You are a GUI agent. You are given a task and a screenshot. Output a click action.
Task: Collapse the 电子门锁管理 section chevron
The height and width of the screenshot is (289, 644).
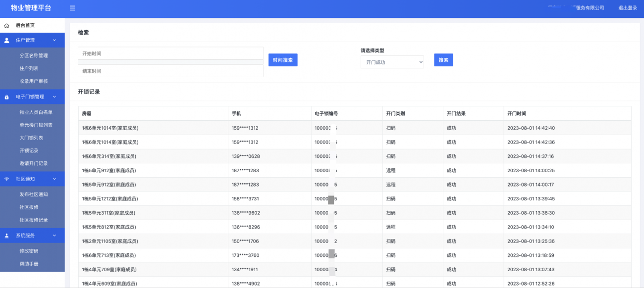54,96
